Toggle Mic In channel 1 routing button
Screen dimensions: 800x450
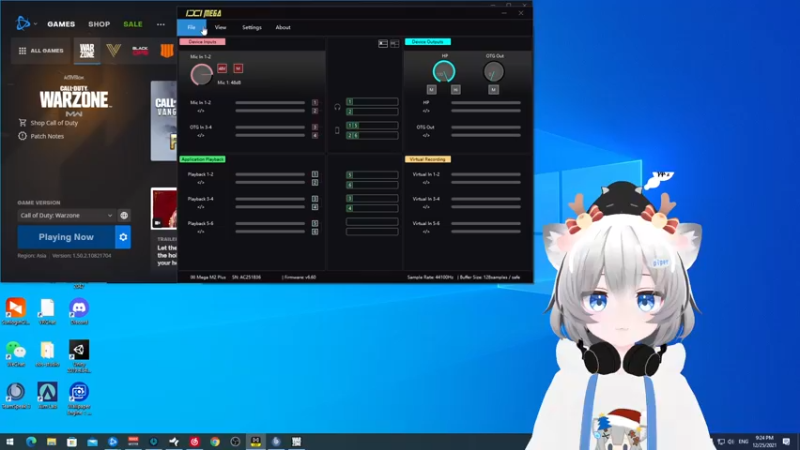coord(315,103)
